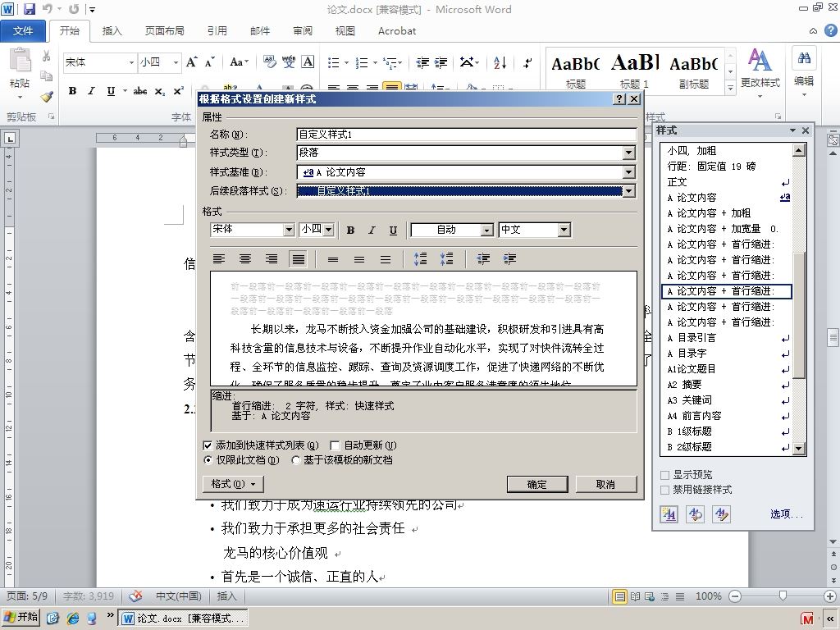The width and height of the screenshot is (840, 630).
Task: Click 取消 button
Action: pos(606,484)
